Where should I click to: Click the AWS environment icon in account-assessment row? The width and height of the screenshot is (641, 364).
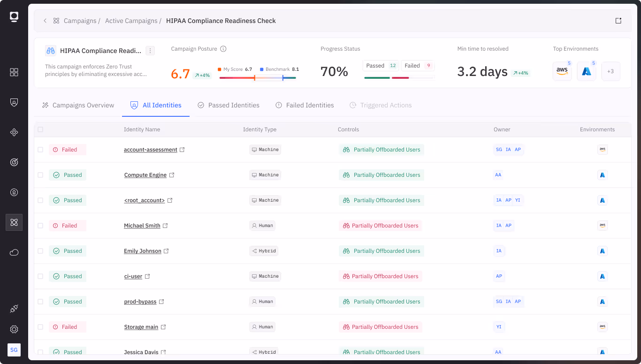pyautogui.click(x=603, y=150)
